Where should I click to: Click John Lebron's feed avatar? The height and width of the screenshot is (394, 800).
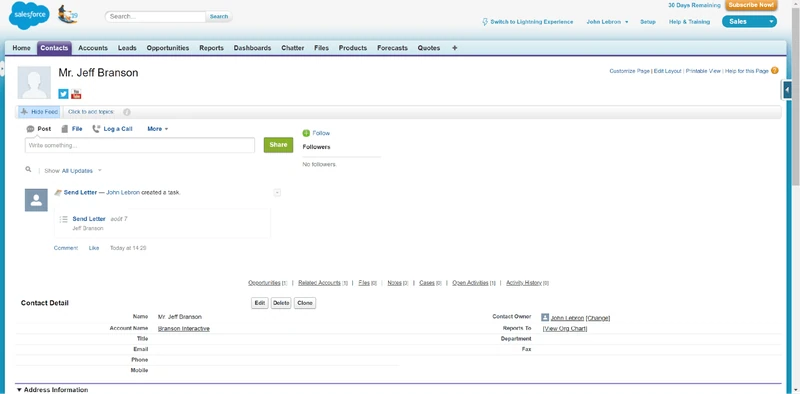point(36,200)
